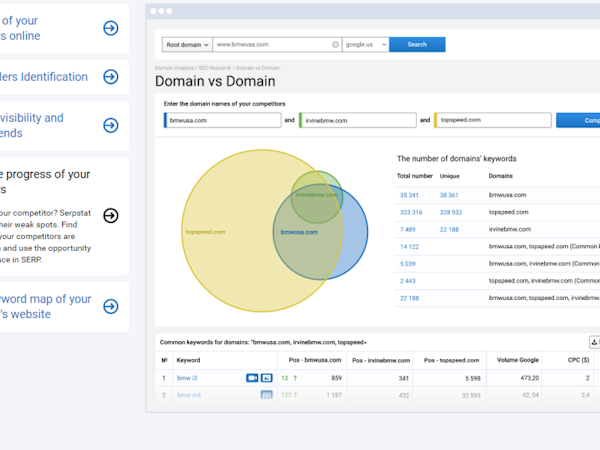Sort by the 'Pos - topspeed.com' column header

pyautogui.click(x=451, y=360)
